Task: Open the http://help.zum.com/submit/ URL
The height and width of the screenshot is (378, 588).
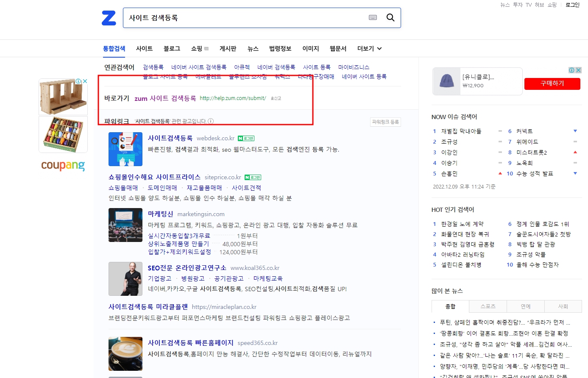Action: pos(233,98)
